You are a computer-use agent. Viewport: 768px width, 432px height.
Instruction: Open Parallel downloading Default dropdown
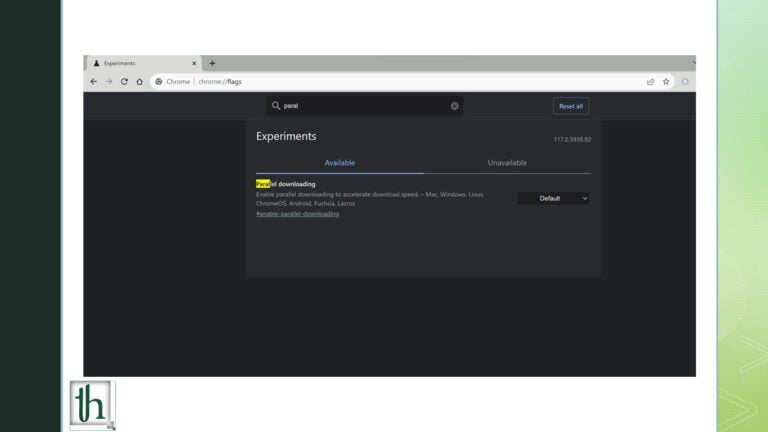[x=553, y=198]
